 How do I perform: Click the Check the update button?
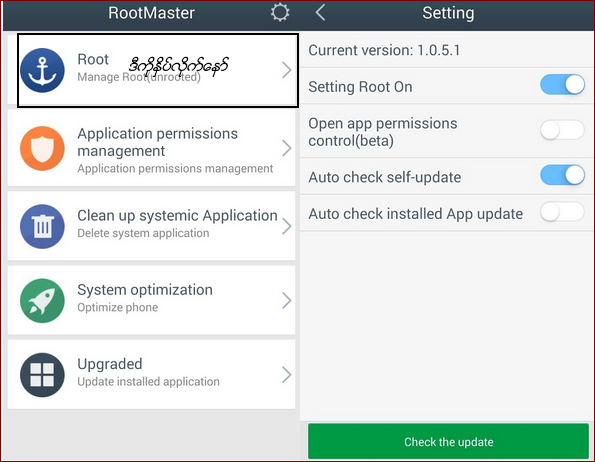[448, 442]
